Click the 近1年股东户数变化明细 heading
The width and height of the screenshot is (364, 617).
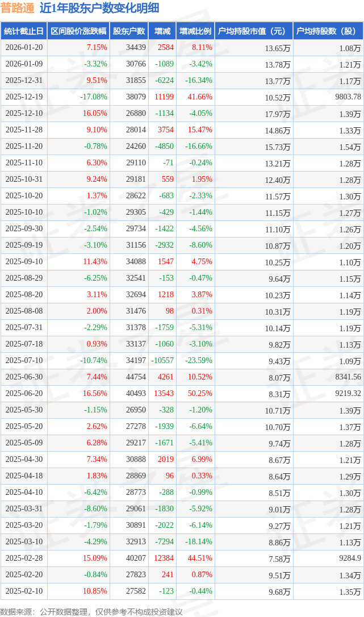[x=99, y=8]
